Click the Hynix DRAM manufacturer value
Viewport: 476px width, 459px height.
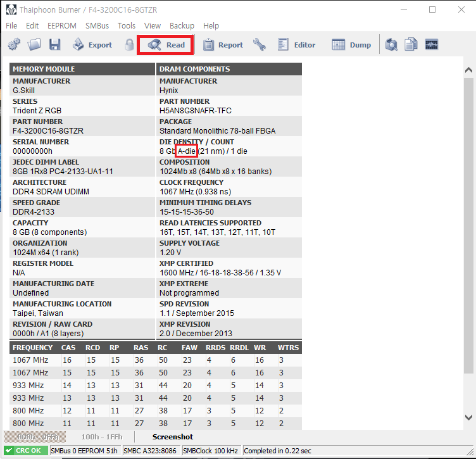169,91
